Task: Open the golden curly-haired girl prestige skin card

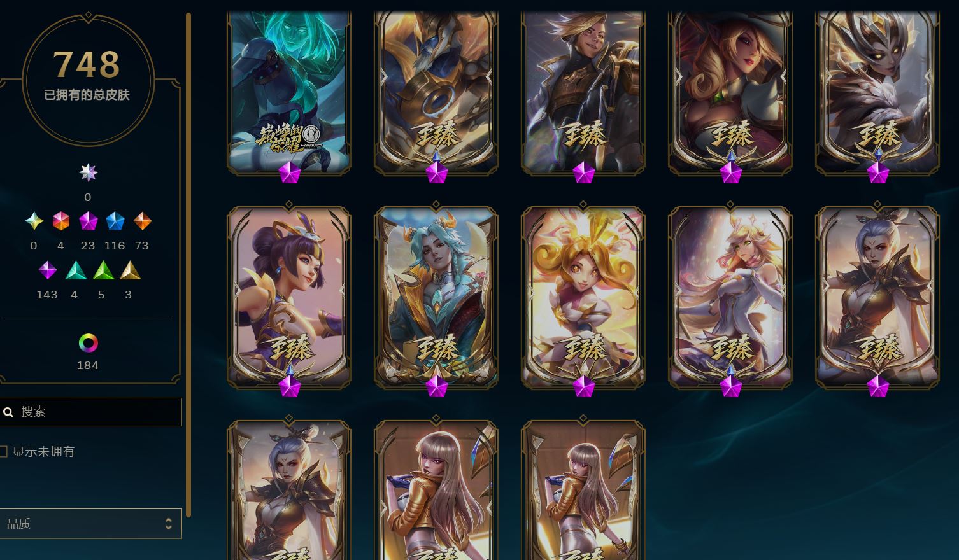Action: pyautogui.click(x=583, y=297)
